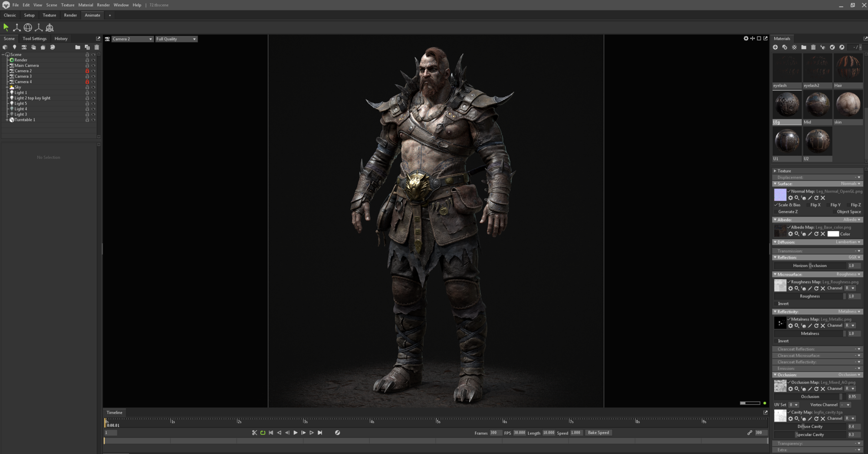Click the Bake Speed button
The image size is (868, 454).
tap(598, 433)
